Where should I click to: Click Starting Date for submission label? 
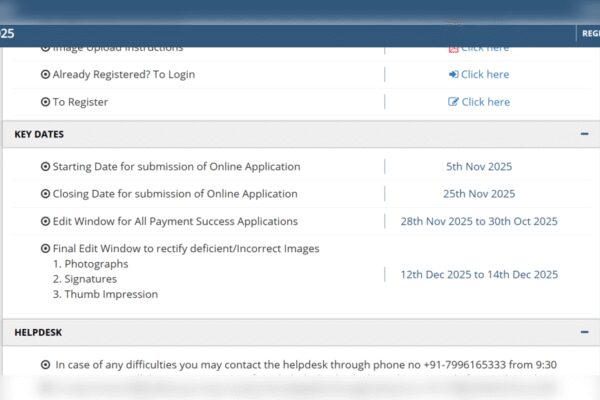point(176,167)
